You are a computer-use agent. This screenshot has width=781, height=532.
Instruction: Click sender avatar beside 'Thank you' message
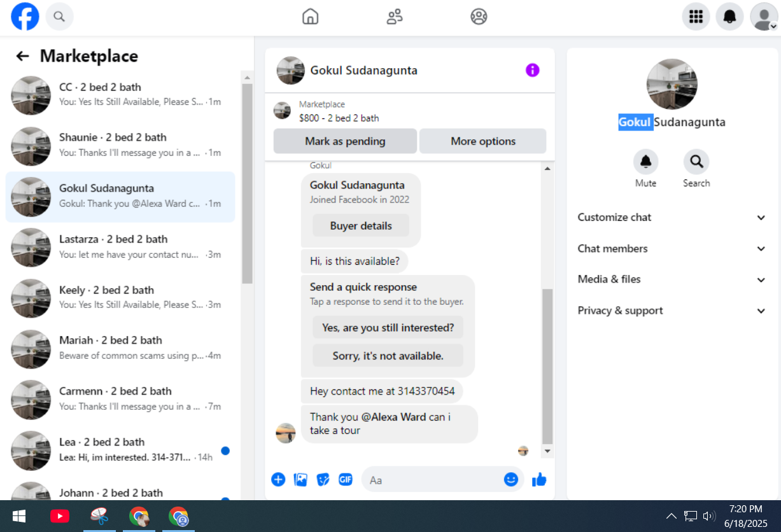tap(286, 433)
